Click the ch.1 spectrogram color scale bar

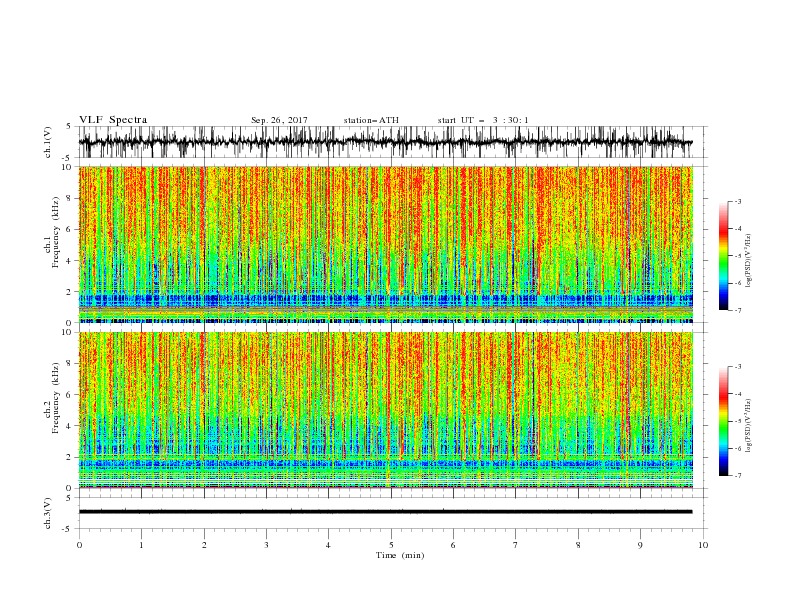coord(723,256)
